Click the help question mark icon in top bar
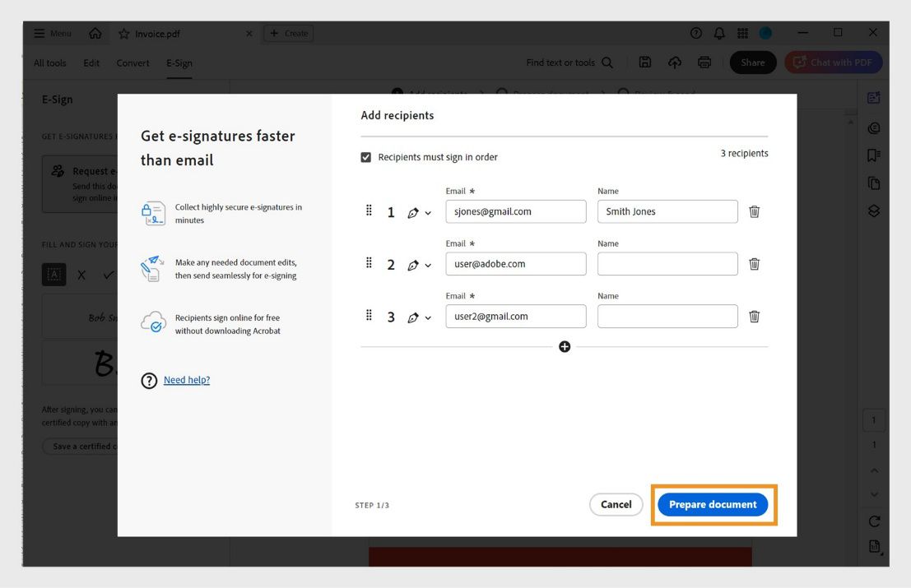 tap(695, 33)
